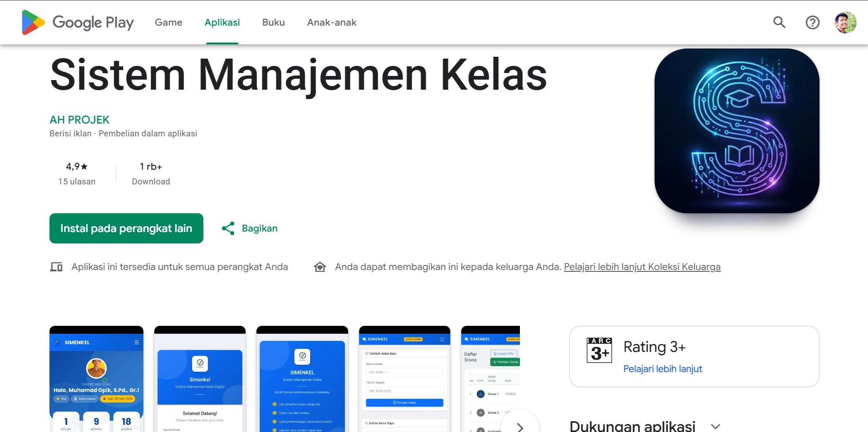Open the blue SIMENKEL benefits screenshot
This screenshot has width=868, height=432.
point(302,379)
